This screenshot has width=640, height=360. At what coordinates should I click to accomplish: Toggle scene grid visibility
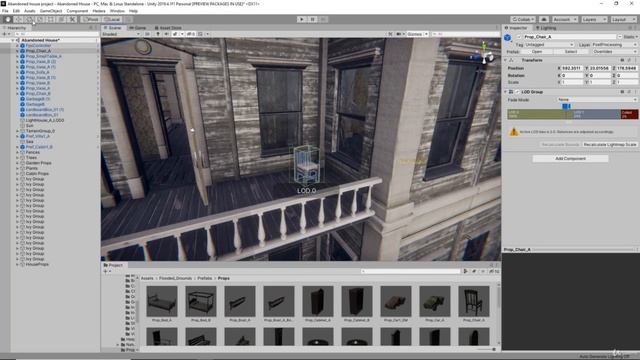200,34
